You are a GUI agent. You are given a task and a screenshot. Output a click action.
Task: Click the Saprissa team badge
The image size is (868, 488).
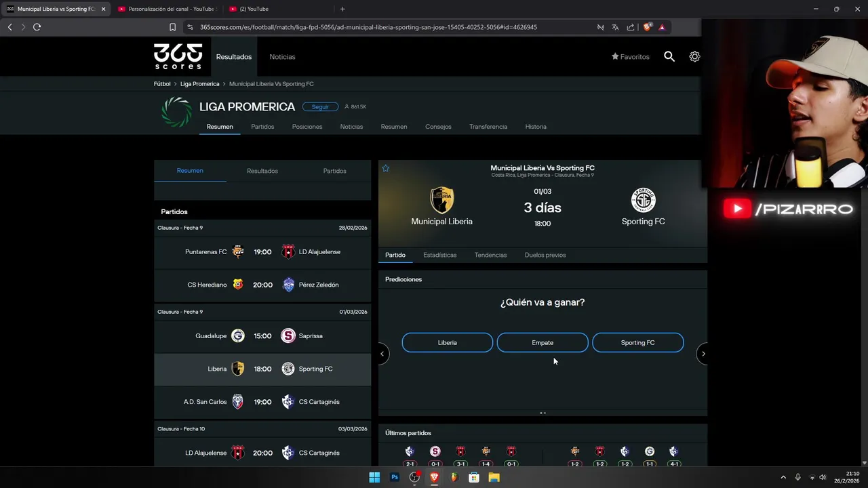(x=288, y=336)
